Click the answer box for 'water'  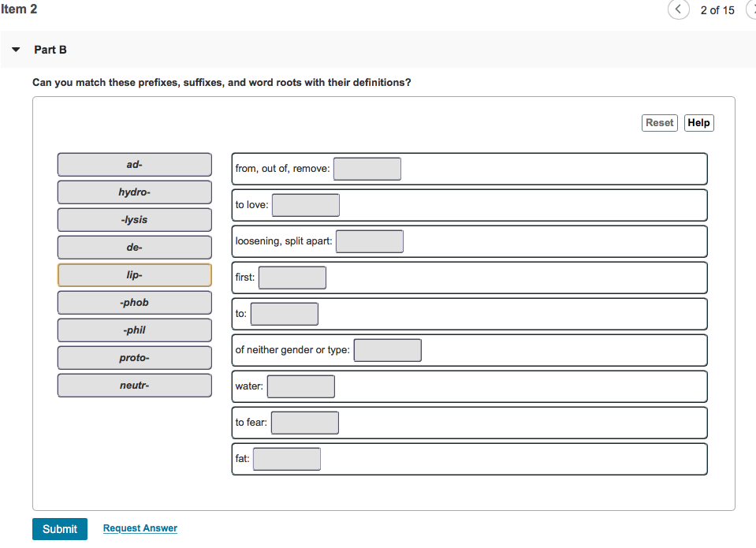click(x=300, y=386)
